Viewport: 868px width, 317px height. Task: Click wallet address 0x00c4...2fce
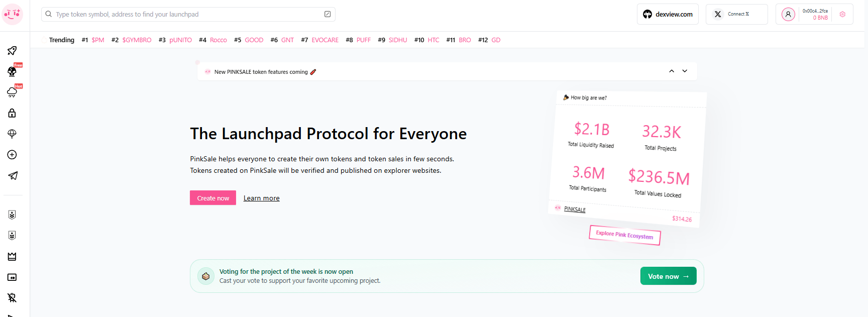(x=815, y=11)
